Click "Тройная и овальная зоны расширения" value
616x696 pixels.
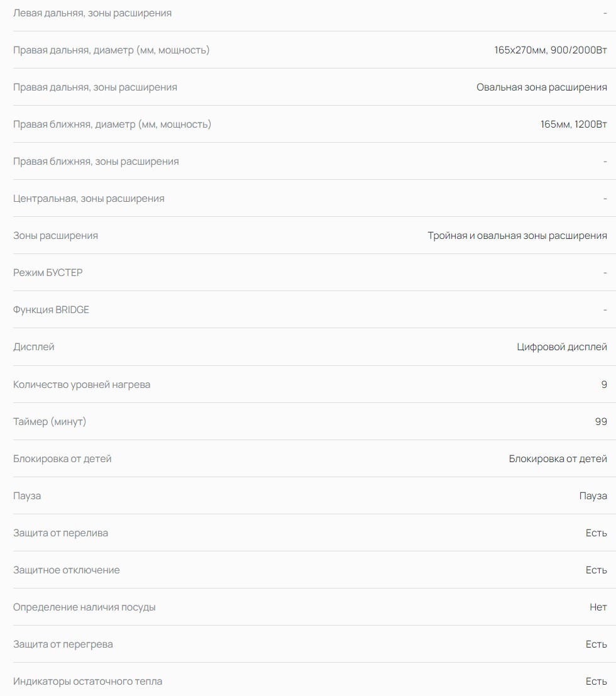(517, 235)
